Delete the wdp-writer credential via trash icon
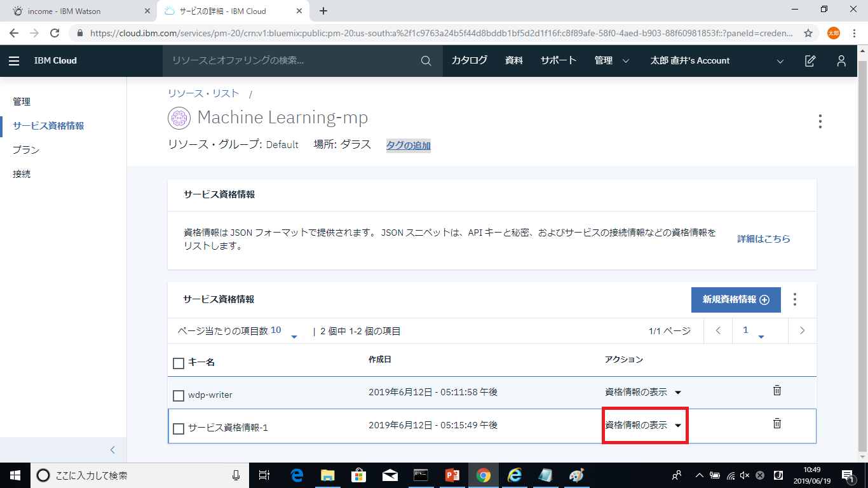The width and height of the screenshot is (868, 488). 776,391
